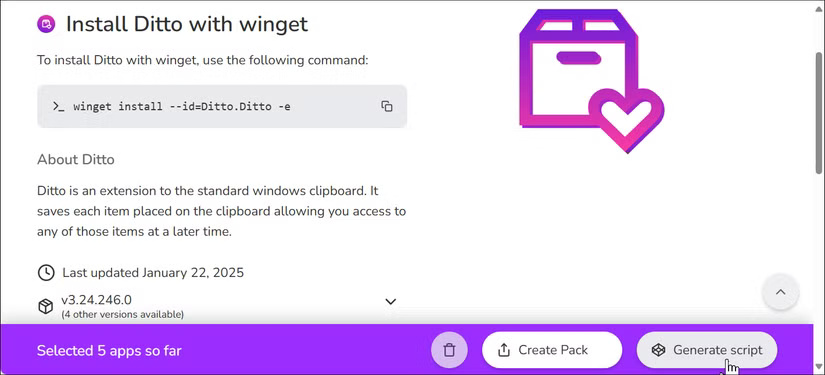Screen dimensions: 825x375
Task: Click the purple Ditto logo beside the heading
Action: 46,24
